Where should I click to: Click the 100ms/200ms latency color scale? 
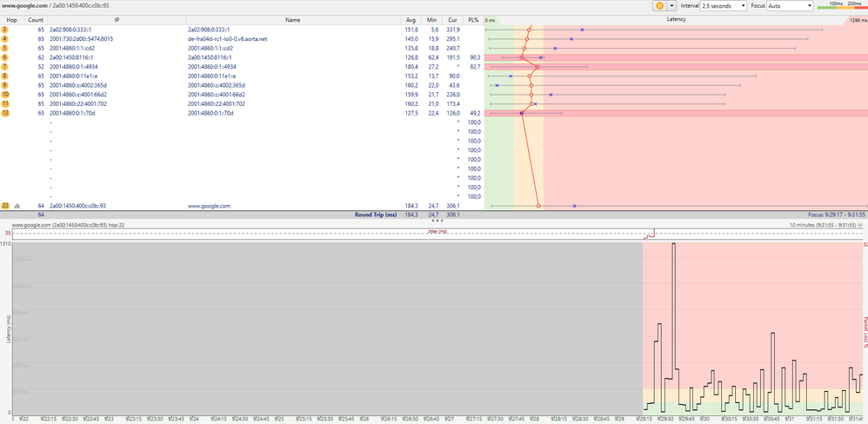842,5
